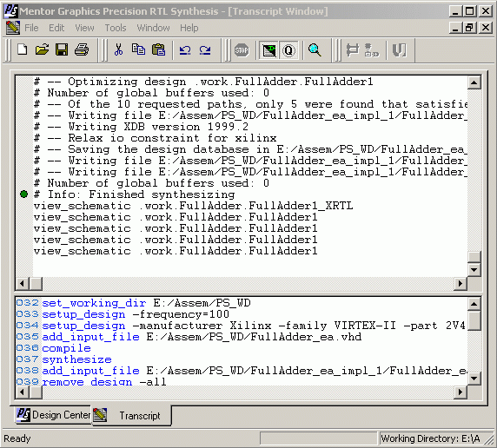Click the transcript vertical scrollbar thumb
The image size is (497, 448).
(474, 257)
